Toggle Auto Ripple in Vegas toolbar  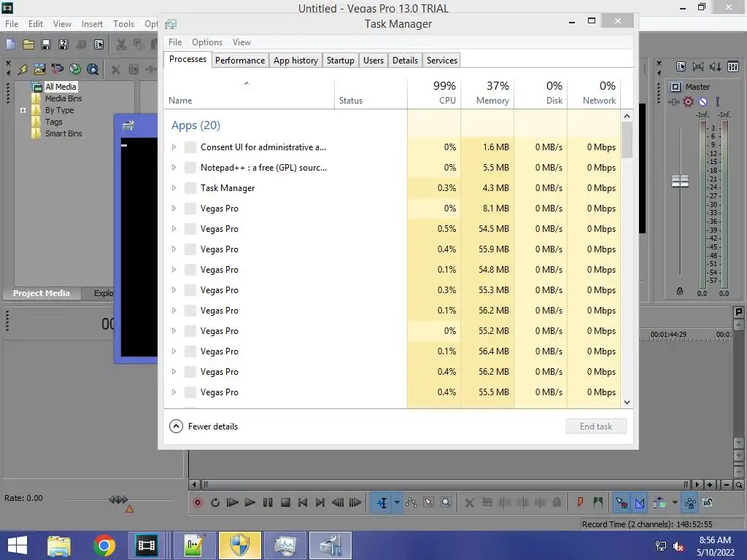[x=659, y=502]
